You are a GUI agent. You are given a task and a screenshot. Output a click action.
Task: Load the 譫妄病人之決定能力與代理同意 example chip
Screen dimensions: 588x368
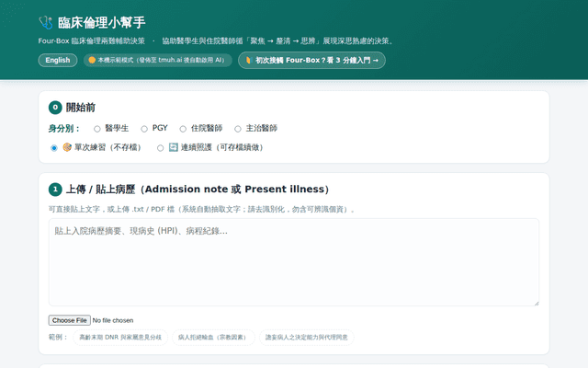click(x=306, y=338)
